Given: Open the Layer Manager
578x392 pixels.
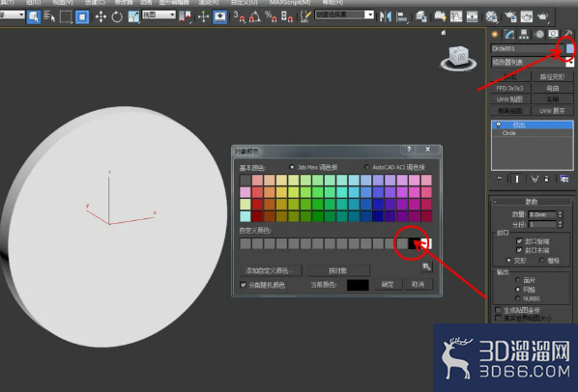Looking at the screenshot, I should [x=421, y=16].
